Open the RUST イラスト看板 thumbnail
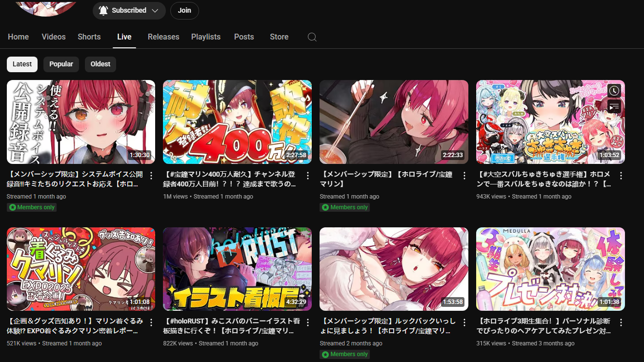The width and height of the screenshot is (644, 362). [237, 269]
